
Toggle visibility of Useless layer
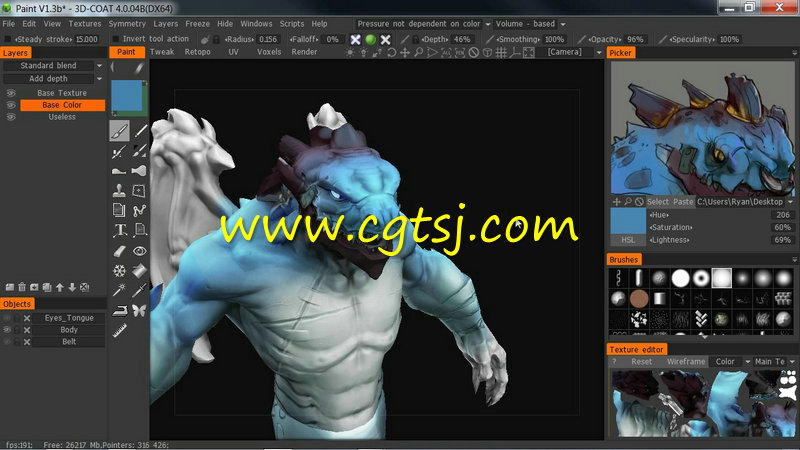[11, 117]
